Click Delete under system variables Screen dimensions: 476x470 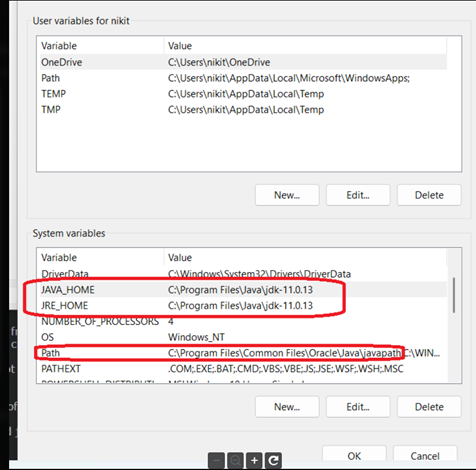[x=429, y=407]
